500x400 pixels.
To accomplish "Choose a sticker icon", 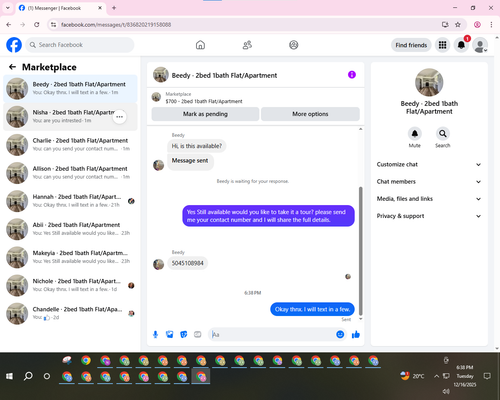I will tap(184, 334).
